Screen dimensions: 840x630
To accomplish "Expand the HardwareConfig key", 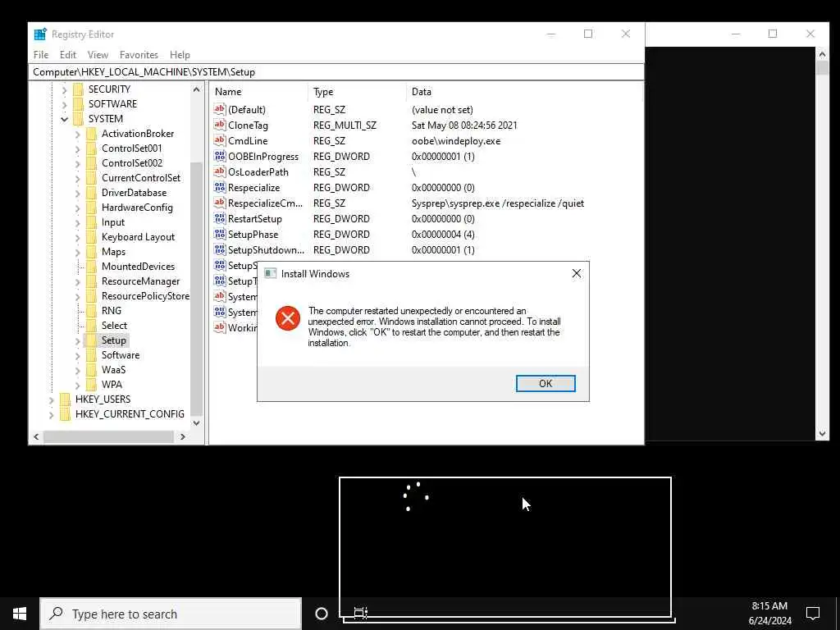I will pos(78,208).
